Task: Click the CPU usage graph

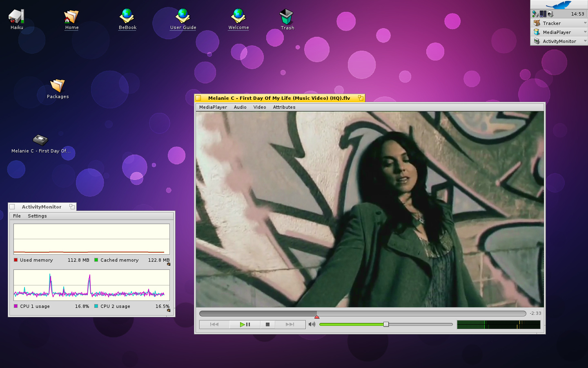Action: coord(91,285)
